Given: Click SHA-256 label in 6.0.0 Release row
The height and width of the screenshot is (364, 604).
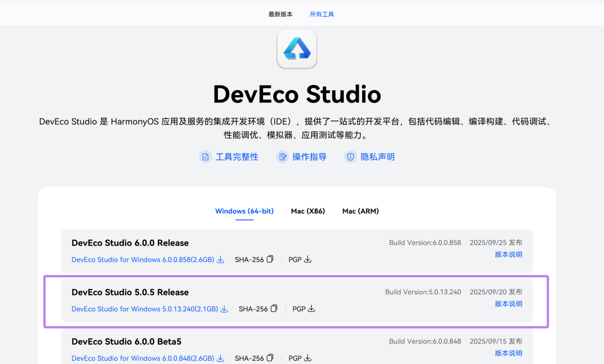Looking at the screenshot, I should coord(249,260).
